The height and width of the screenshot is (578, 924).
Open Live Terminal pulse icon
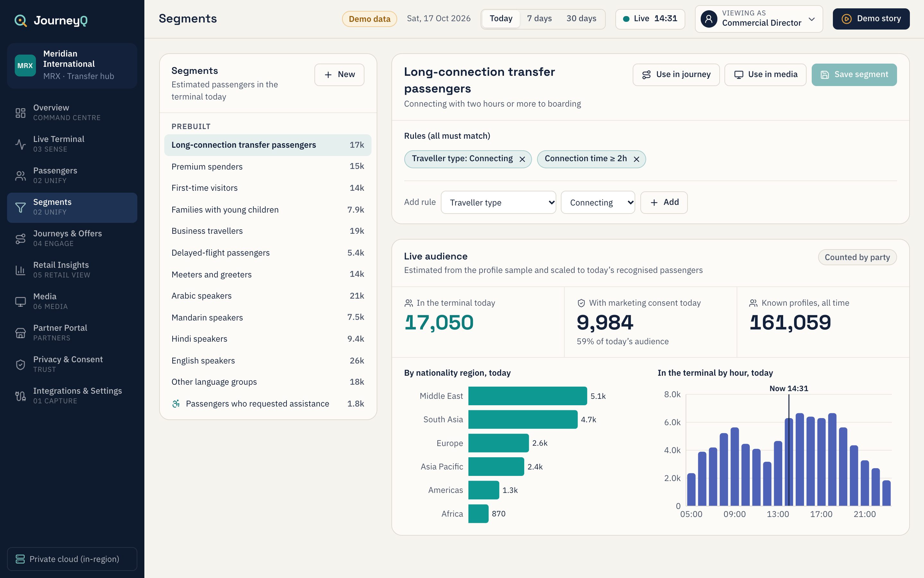coord(20,144)
